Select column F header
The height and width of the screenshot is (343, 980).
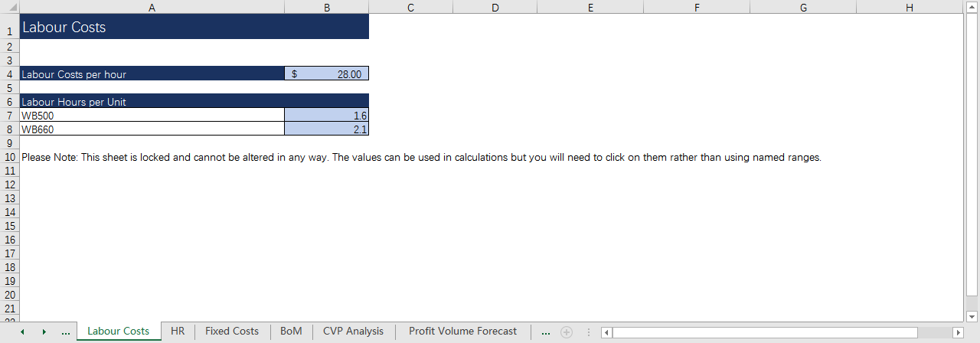(x=697, y=7)
